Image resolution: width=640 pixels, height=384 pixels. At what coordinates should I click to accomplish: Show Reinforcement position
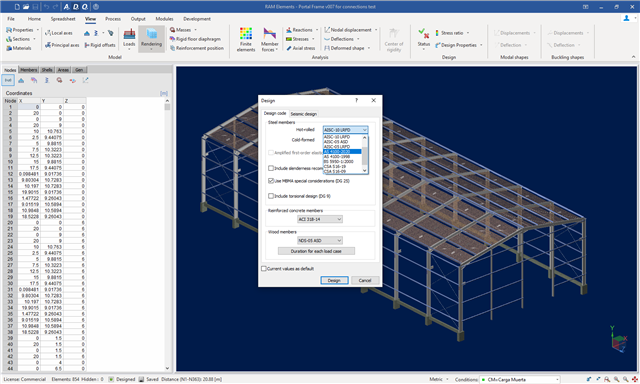tap(197, 48)
